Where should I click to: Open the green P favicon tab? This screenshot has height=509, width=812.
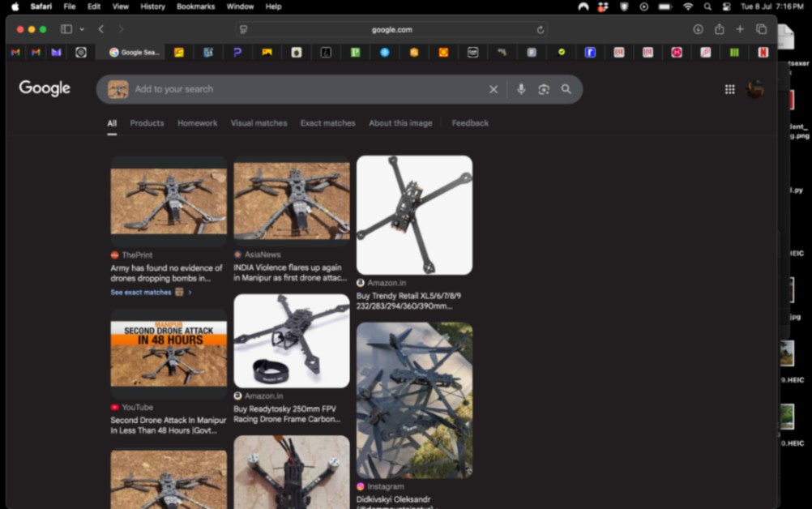[355, 53]
